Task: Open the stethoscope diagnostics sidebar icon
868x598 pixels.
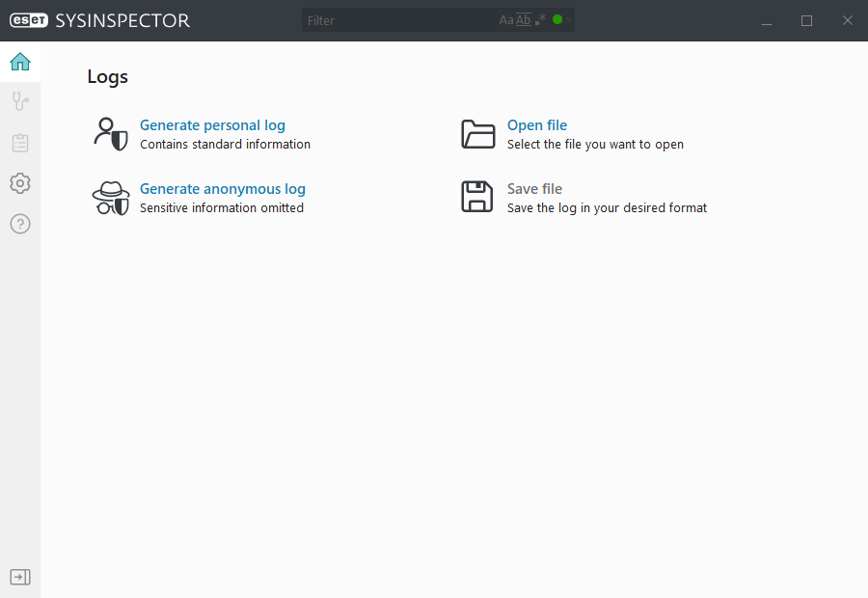Action: (x=20, y=102)
